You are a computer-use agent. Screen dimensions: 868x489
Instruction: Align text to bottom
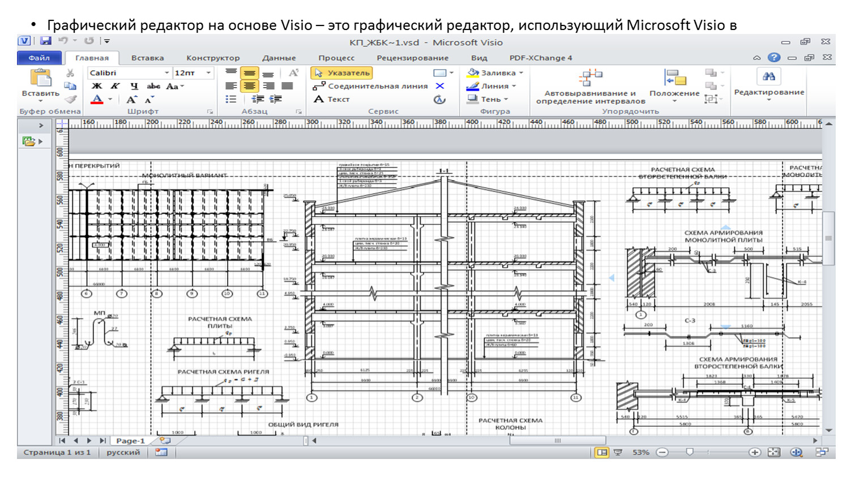click(268, 73)
